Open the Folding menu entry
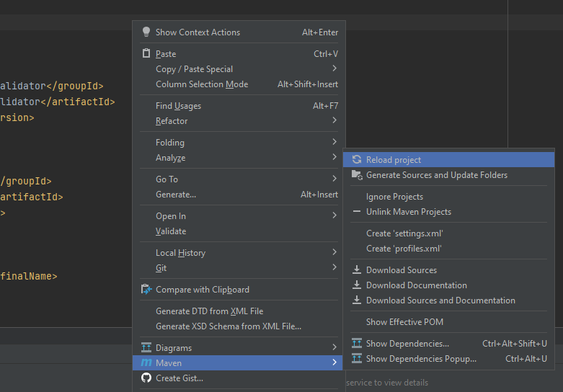Viewport: 563px width, 392px height. [x=239, y=143]
